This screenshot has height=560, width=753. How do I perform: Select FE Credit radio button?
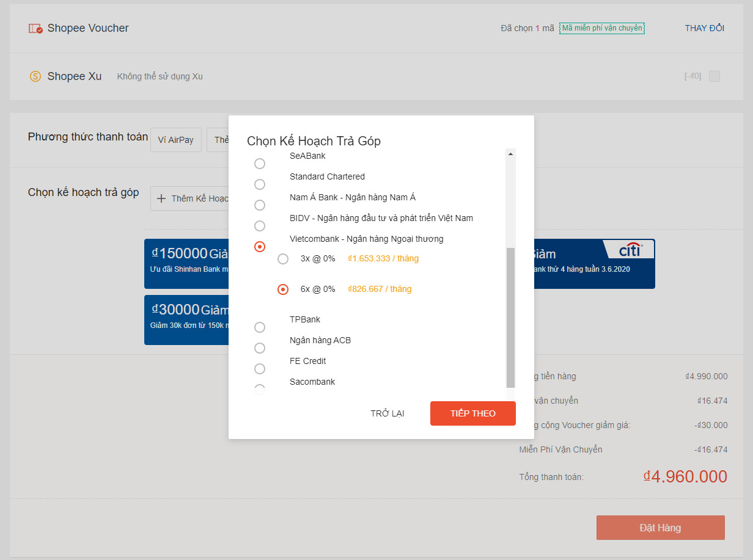(260, 369)
